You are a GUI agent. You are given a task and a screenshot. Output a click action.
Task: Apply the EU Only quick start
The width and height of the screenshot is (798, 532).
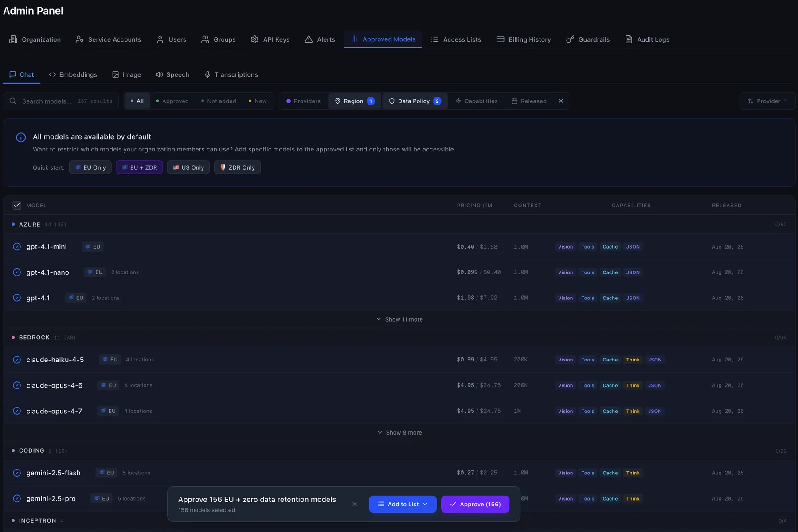90,167
